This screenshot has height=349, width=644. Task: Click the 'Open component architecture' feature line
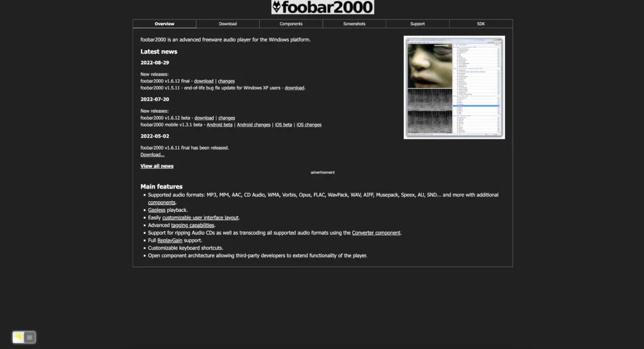point(257,256)
